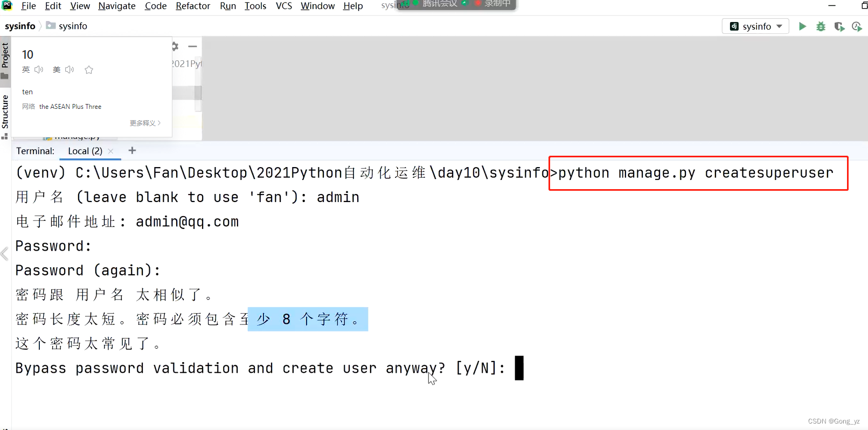Viewport: 868px width, 430px height.
Task: Open the Project tool window tab
Action: pos(5,60)
